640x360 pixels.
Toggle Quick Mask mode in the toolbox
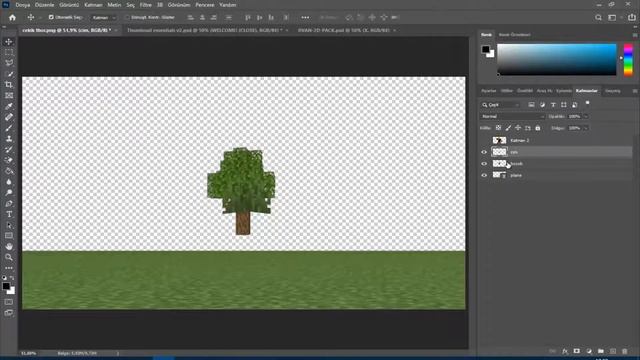9,302
